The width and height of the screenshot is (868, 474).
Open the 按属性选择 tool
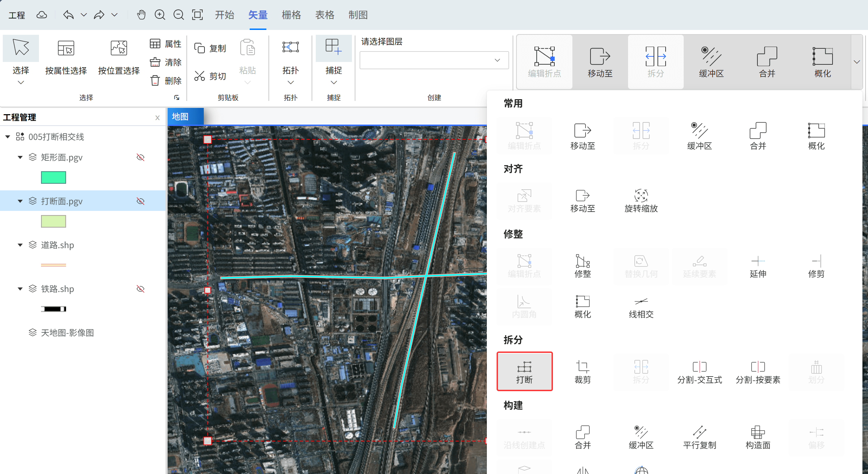(66, 57)
